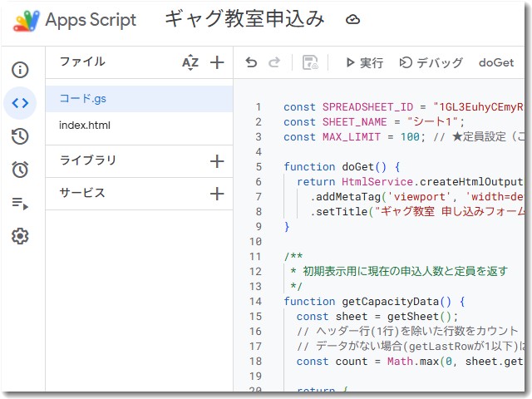This screenshot has width=532, height=399.
Task: Add a service with the plus icon
Action: pyautogui.click(x=217, y=194)
